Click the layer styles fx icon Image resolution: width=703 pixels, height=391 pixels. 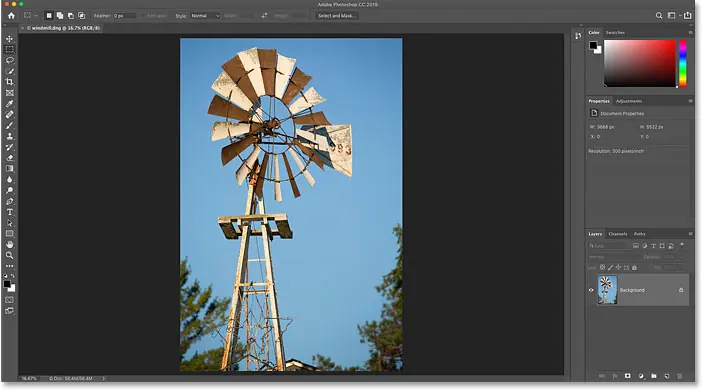pyautogui.click(x=615, y=376)
